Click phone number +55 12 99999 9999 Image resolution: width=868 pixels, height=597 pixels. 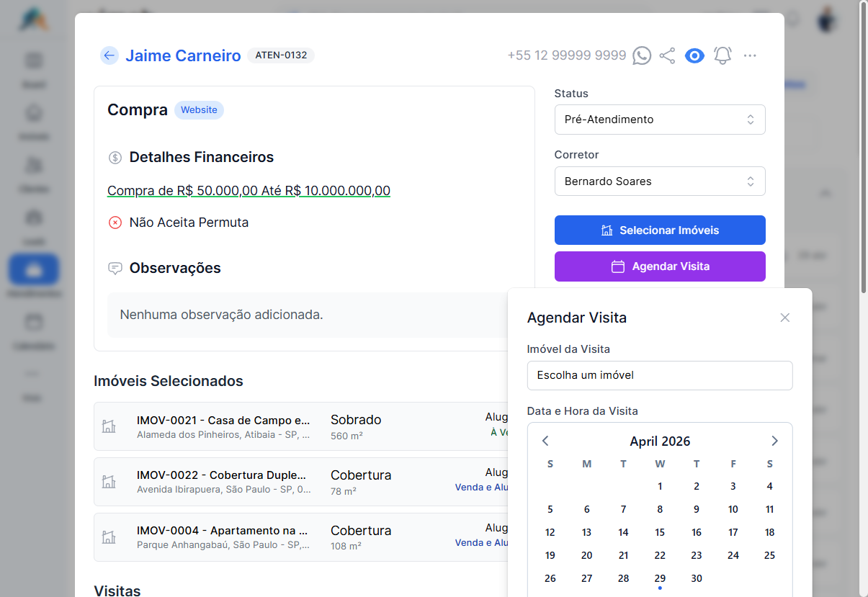click(x=567, y=55)
